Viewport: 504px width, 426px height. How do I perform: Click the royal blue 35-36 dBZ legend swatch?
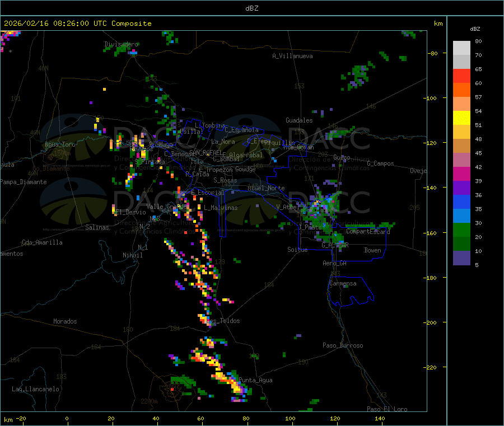461,202
